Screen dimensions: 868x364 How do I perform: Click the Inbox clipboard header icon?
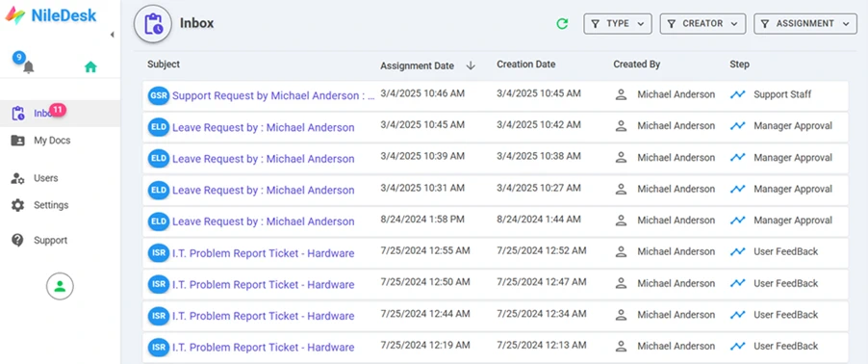pos(153,23)
